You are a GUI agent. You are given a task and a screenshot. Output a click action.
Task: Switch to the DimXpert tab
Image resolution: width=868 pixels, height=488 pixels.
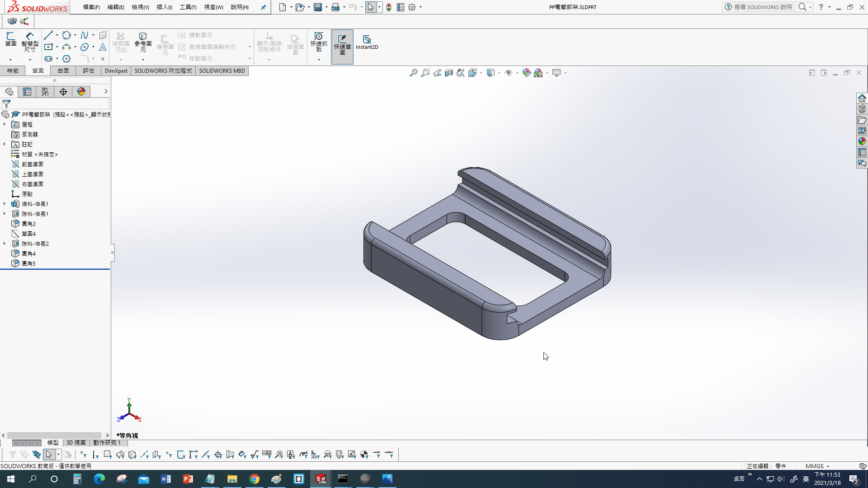pyautogui.click(x=116, y=71)
